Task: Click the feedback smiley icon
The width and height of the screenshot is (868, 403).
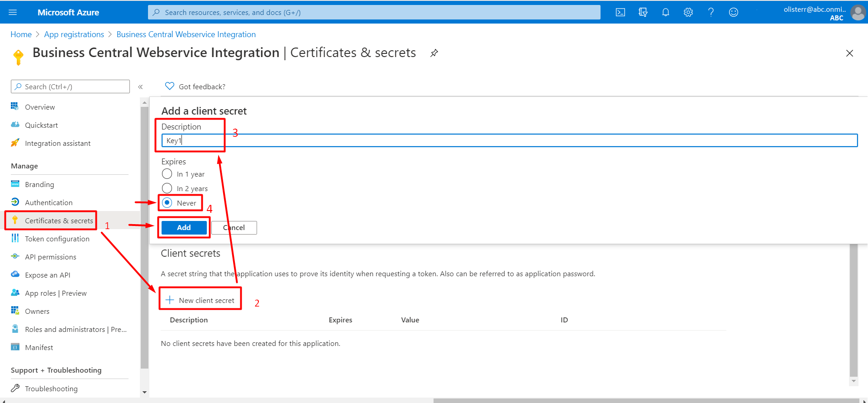Action: coord(734,12)
